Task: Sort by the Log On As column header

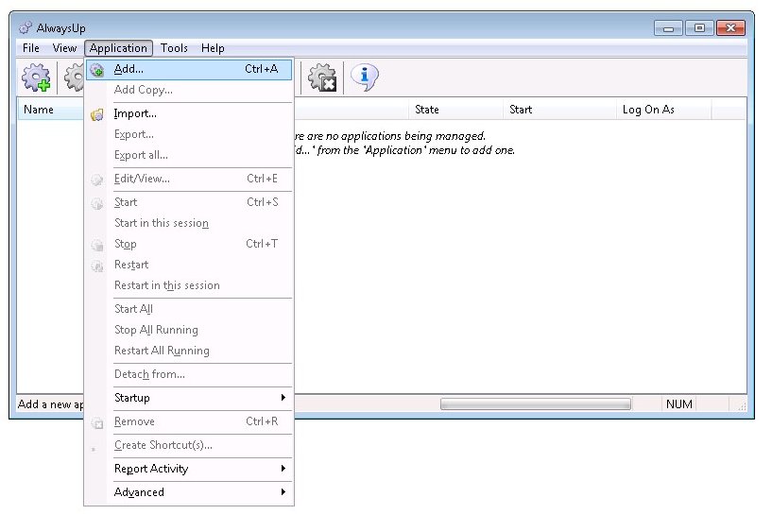Action: [x=663, y=110]
